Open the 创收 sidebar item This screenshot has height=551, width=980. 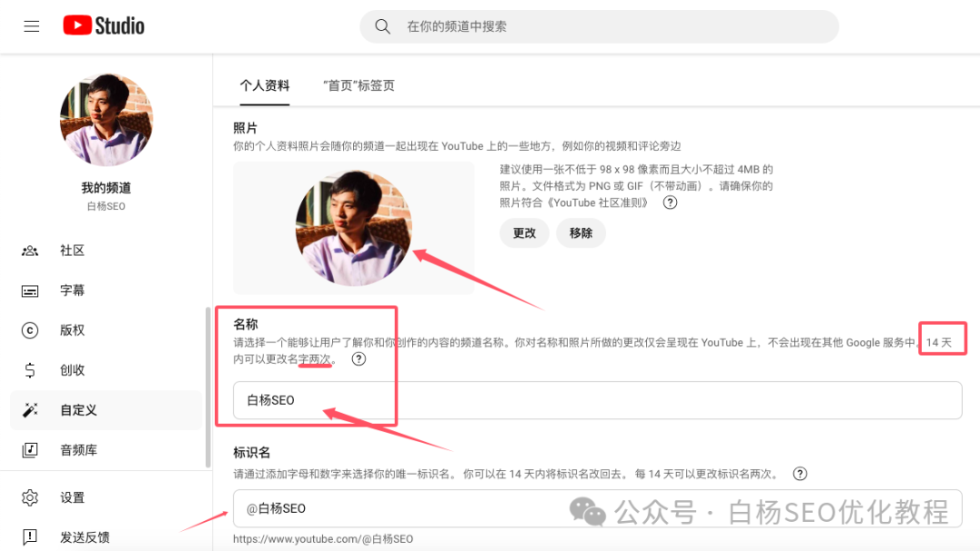(x=105, y=370)
